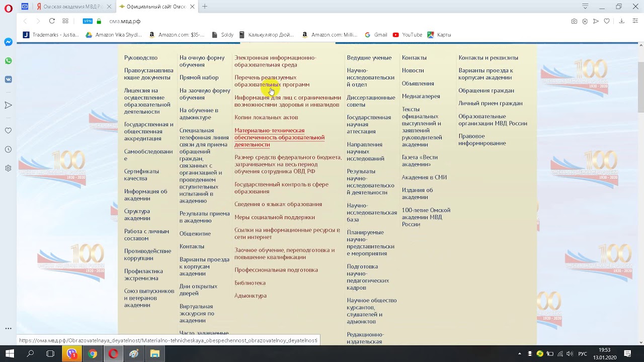The height and width of the screenshot is (362, 644).
Task: Open Меры социальной поддержки
Action: coord(275,217)
